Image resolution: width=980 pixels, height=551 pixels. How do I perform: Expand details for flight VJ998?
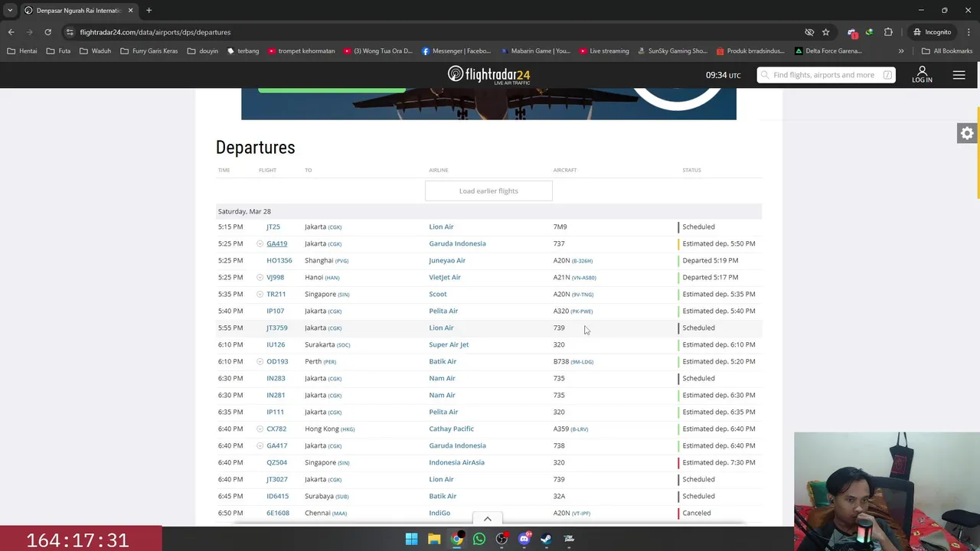point(260,277)
